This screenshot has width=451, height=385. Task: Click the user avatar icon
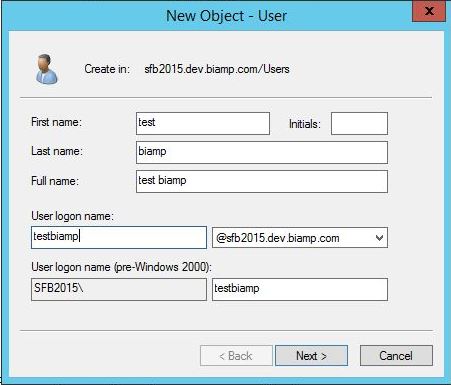pos(47,69)
